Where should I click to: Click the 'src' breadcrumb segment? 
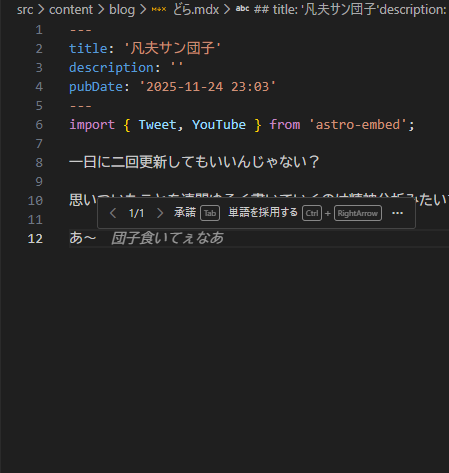(25, 10)
